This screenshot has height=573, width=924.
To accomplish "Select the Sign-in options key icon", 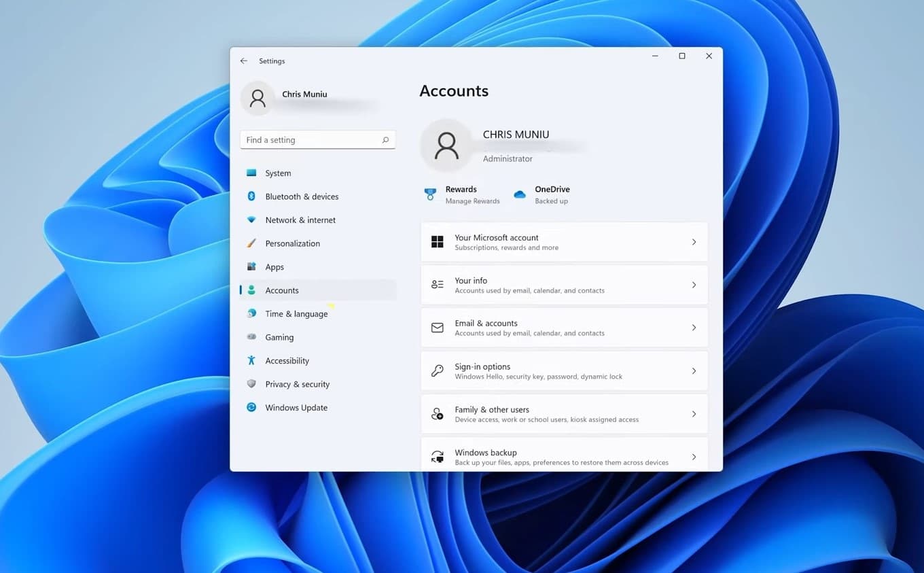I will tap(437, 370).
